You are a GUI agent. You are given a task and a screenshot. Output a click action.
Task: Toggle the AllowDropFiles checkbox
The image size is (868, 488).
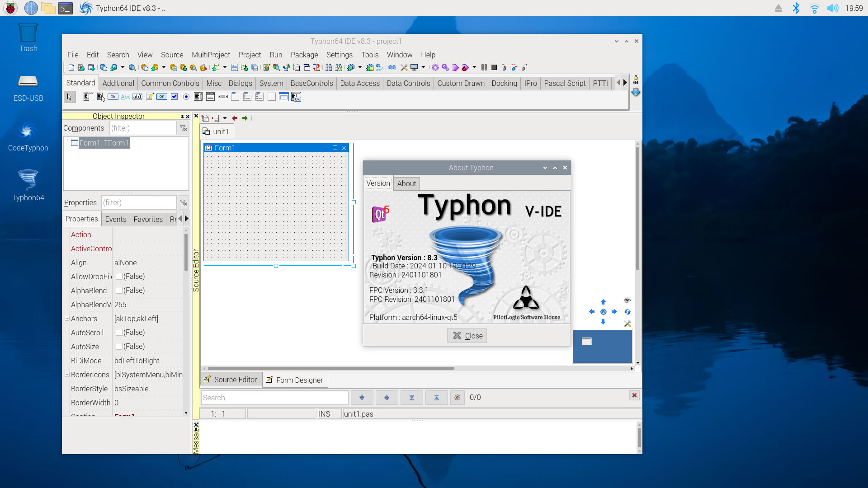(x=119, y=277)
